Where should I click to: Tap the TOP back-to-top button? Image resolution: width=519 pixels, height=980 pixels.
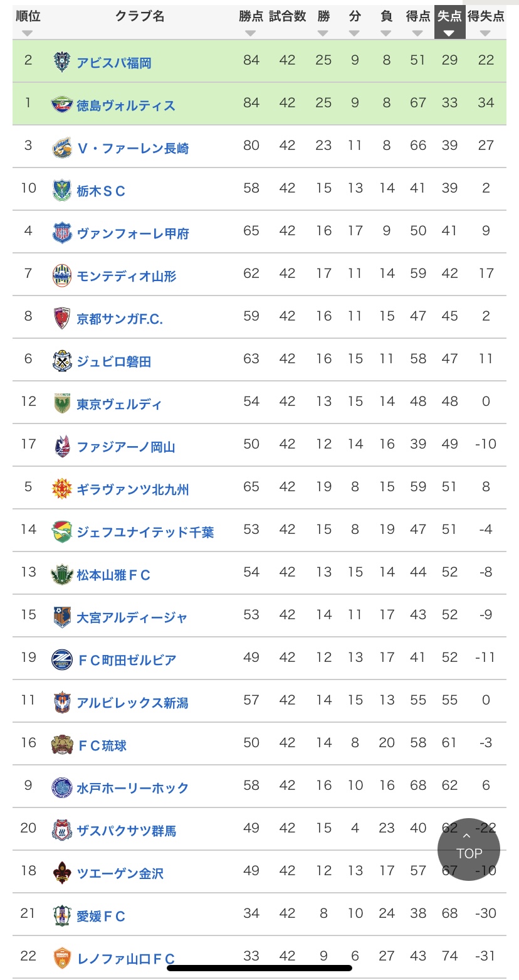(469, 849)
